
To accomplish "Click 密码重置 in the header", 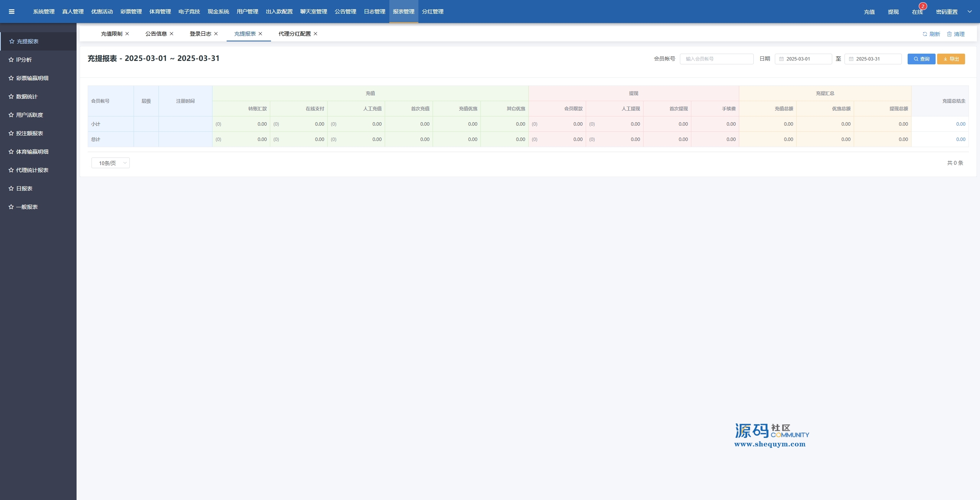I will click(x=947, y=12).
